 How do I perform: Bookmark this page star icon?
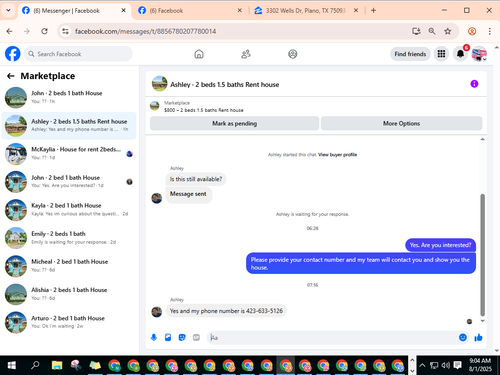point(447,31)
